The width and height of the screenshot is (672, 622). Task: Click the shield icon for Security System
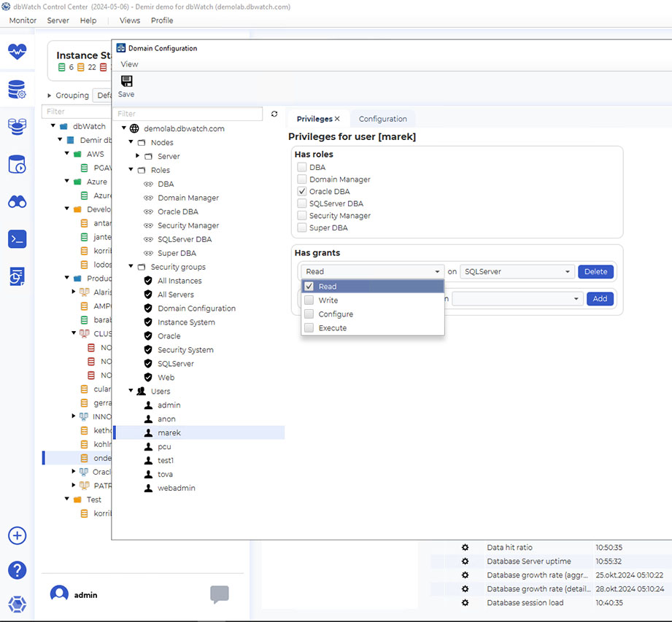(x=148, y=349)
